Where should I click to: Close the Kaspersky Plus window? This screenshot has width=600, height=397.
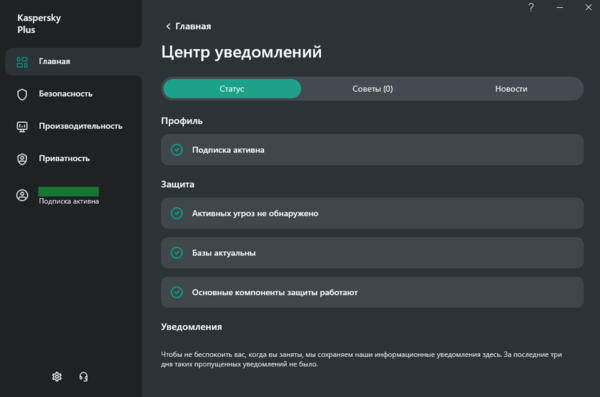(x=589, y=7)
